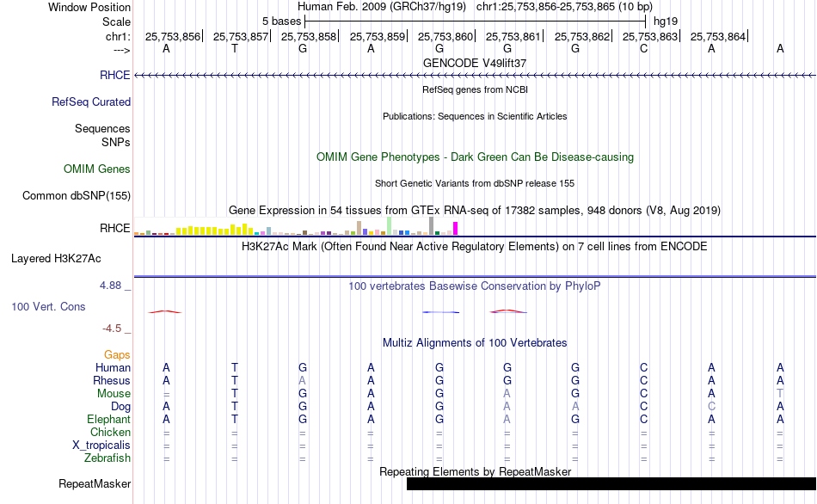This screenshot has width=817, height=504.
Task: Click the tall dark gray GTEx expression bar
Action: 432,226
